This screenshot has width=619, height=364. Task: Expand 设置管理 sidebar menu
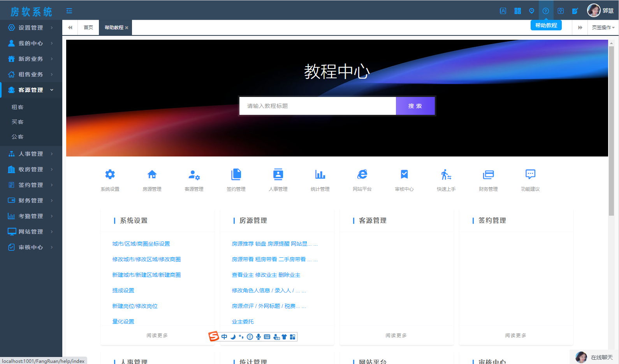(31, 28)
